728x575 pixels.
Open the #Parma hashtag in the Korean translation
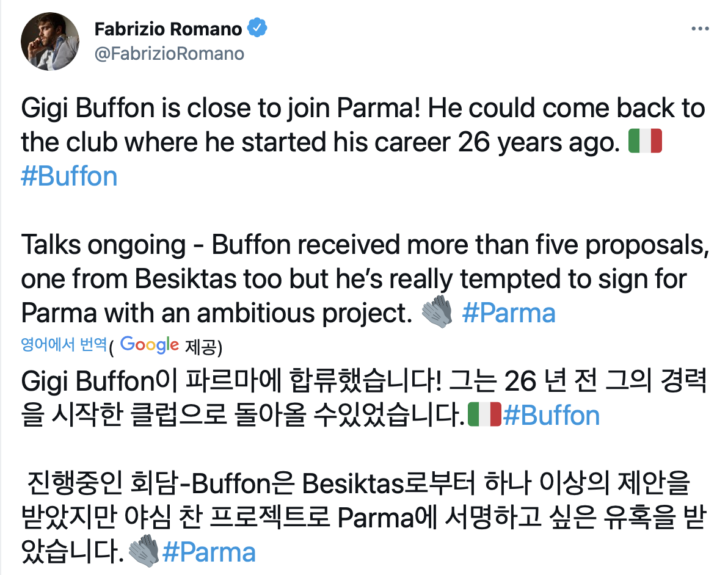(208, 552)
